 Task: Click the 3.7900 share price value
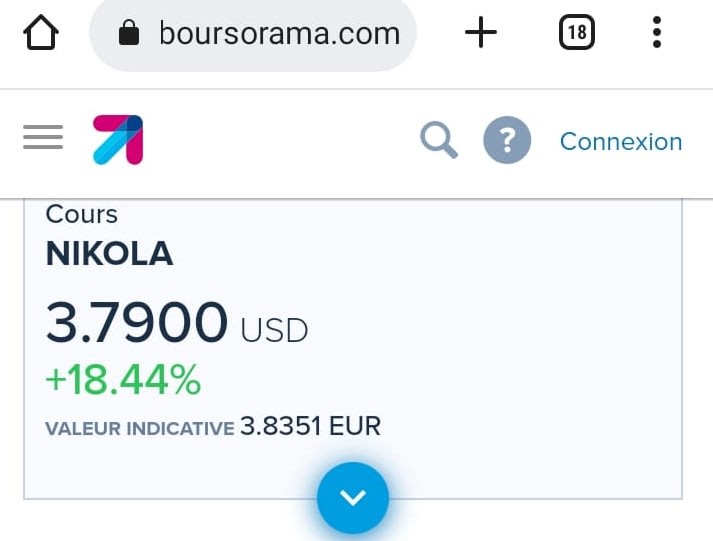pos(137,323)
